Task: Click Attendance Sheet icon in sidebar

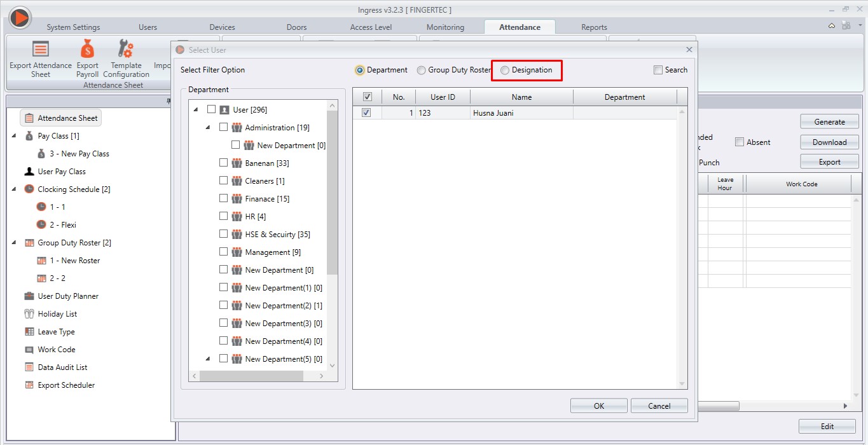Action: (29, 118)
